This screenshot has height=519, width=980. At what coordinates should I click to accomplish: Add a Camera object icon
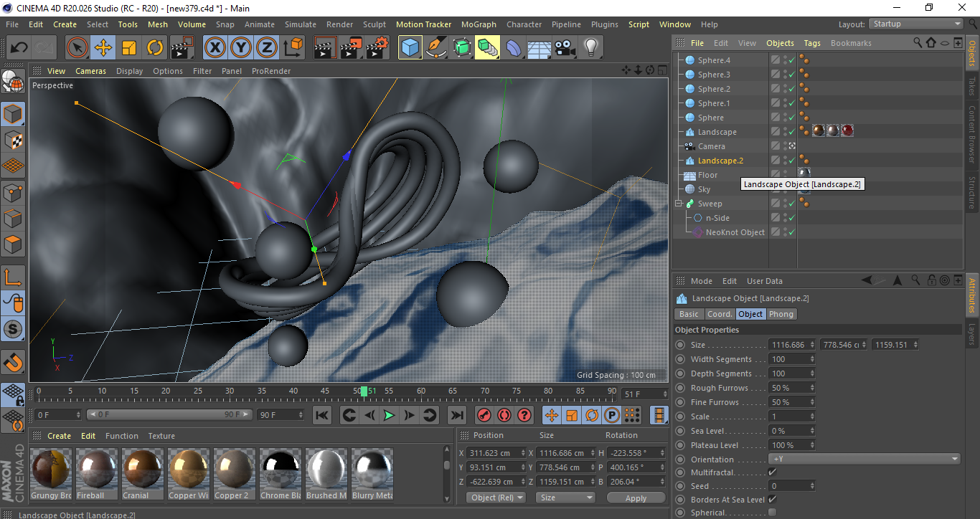point(565,48)
